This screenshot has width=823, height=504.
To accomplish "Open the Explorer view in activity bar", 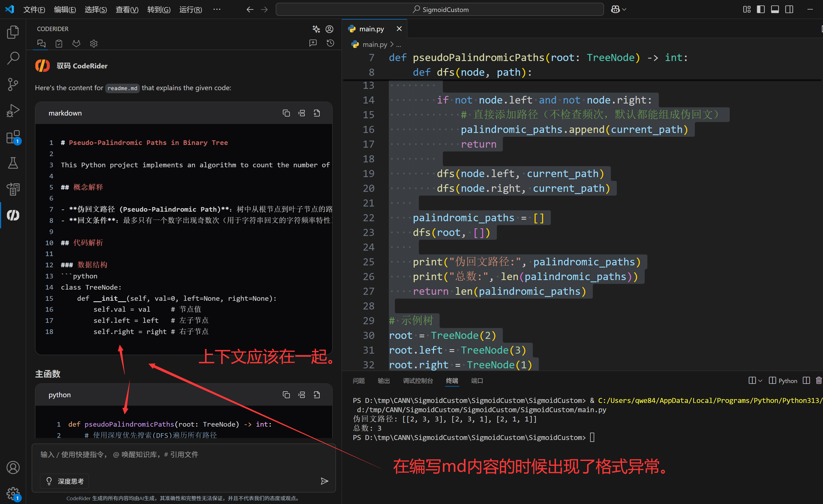I will point(13,32).
